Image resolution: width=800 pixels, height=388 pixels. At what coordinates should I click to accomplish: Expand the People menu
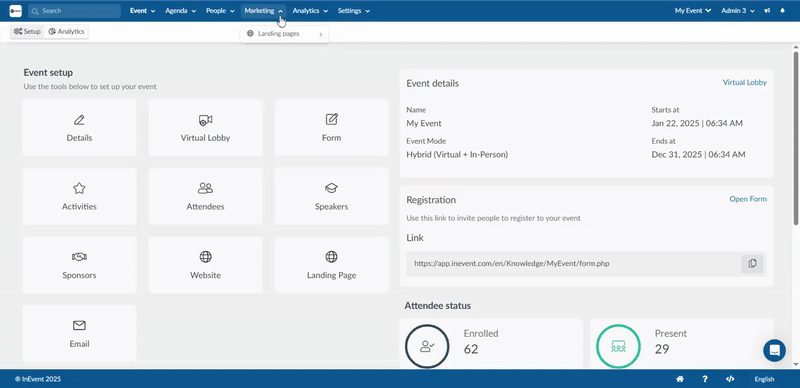[220, 11]
